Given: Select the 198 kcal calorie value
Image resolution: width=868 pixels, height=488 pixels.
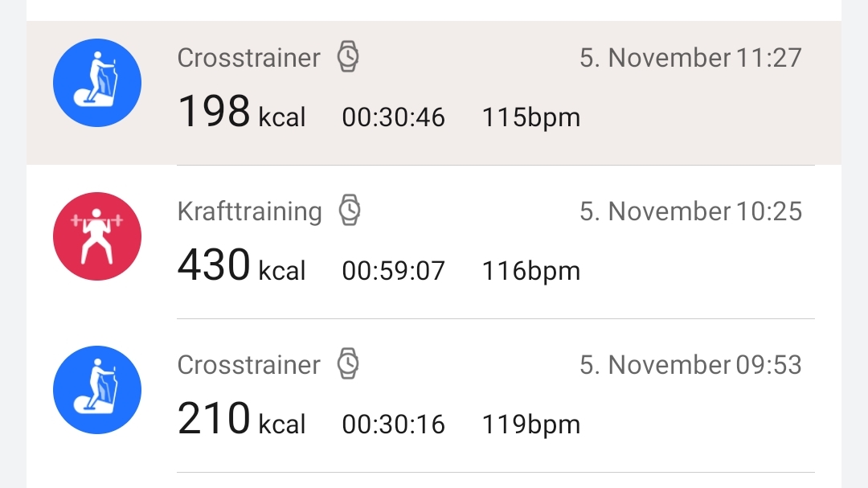Looking at the screenshot, I should (x=241, y=111).
